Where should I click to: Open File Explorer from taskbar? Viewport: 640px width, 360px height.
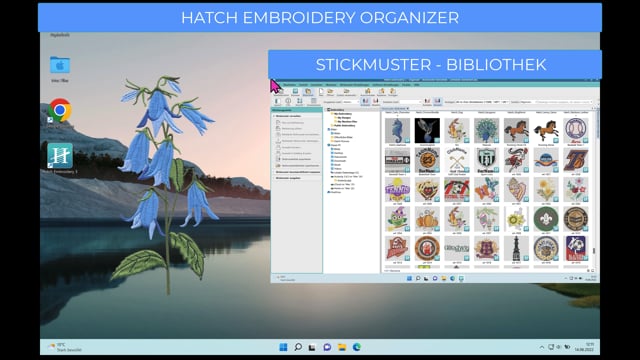pyautogui.click(x=342, y=347)
